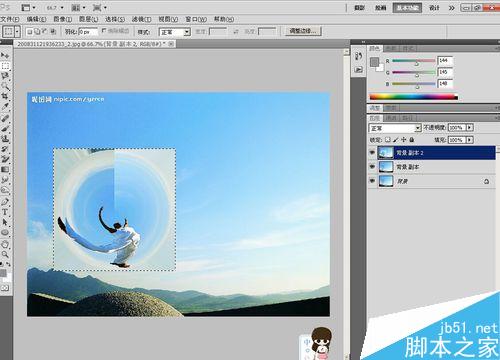500x360 pixels.
Task: Open the 图像 menu
Action: tap(63, 19)
